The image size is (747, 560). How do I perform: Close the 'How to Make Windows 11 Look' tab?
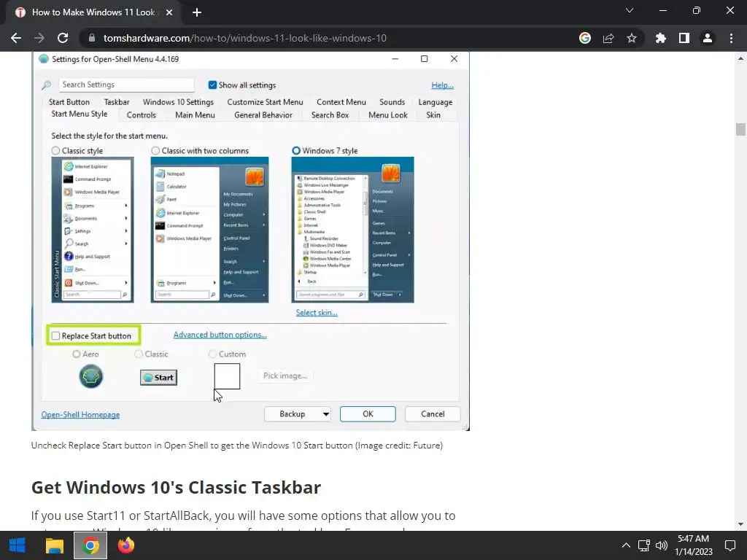pyautogui.click(x=169, y=12)
